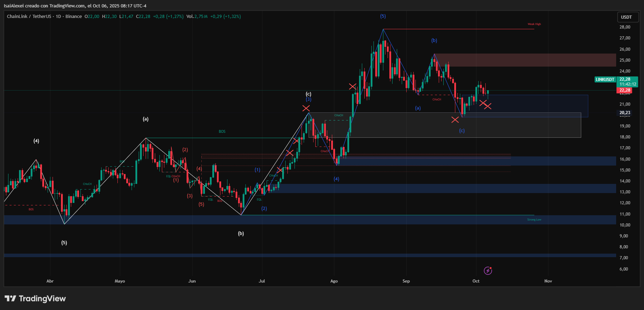The width and height of the screenshot is (644, 310).
Task: Click the Jul month label on time axis
Action: pyautogui.click(x=262, y=281)
